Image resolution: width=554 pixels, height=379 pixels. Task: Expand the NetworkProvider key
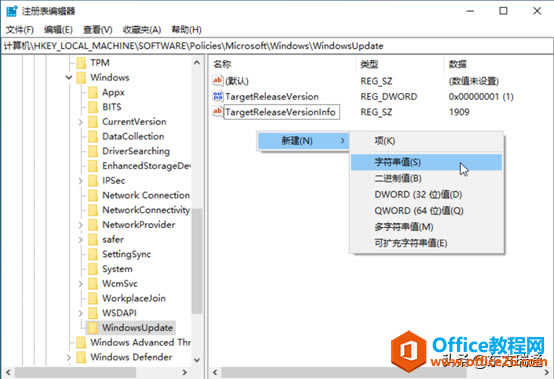pos(81,225)
